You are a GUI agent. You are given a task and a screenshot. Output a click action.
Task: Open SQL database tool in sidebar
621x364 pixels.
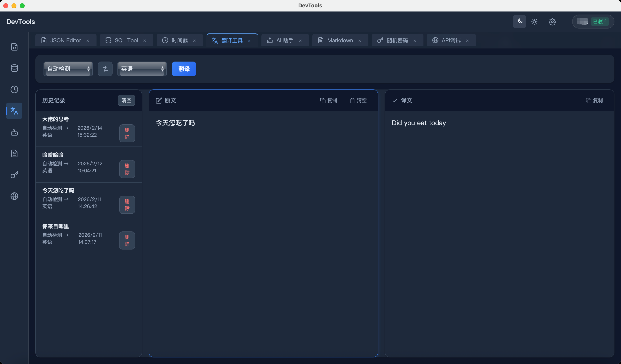tap(14, 68)
